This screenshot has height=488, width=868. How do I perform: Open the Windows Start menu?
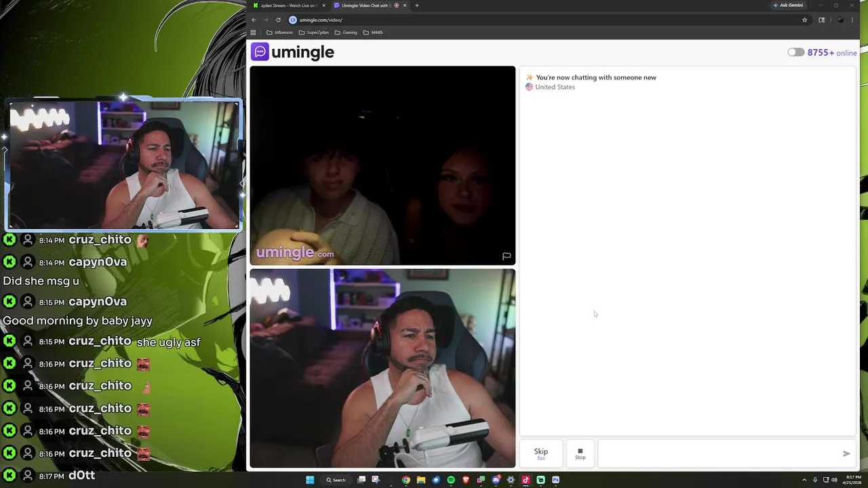pyautogui.click(x=310, y=480)
